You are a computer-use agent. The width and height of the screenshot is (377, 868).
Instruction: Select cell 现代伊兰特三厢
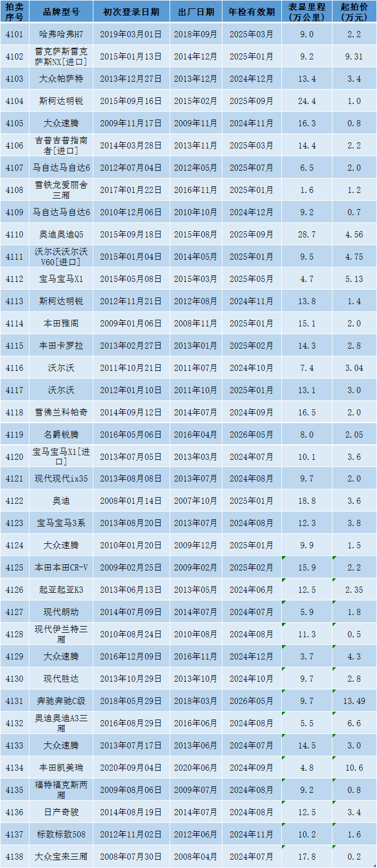coord(61,634)
